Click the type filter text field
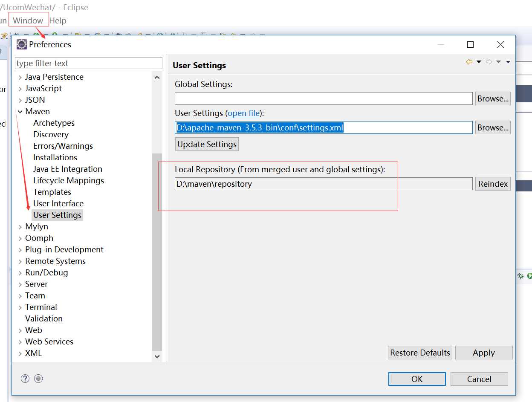The image size is (532, 402). pyautogui.click(x=89, y=63)
